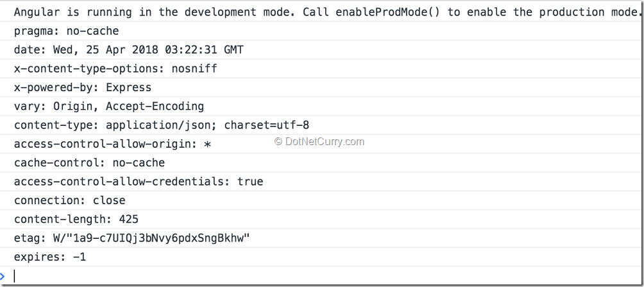Click the etag header log line

pos(131,238)
